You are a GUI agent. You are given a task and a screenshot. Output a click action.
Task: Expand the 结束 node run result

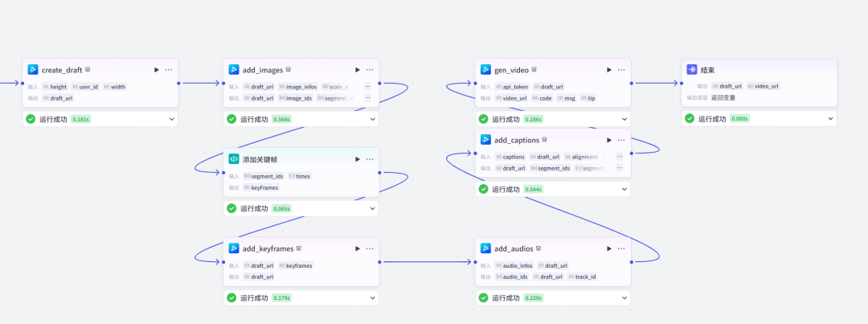(x=830, y=119)
